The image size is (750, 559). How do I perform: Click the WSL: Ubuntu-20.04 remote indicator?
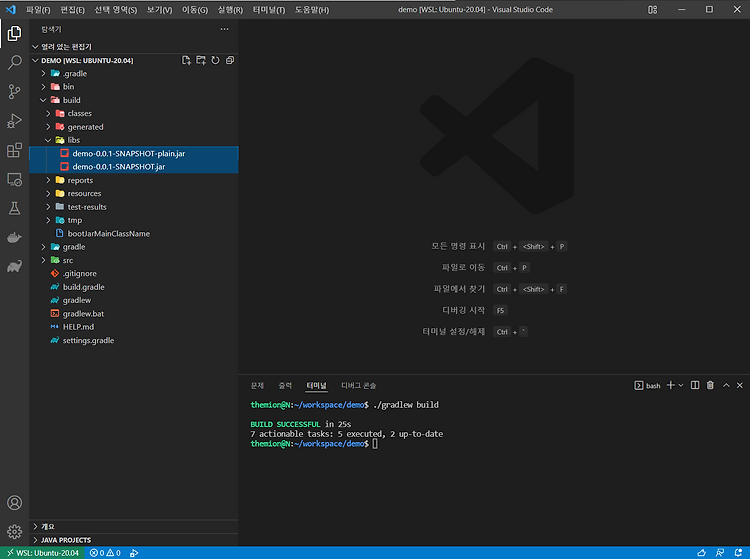43,553
